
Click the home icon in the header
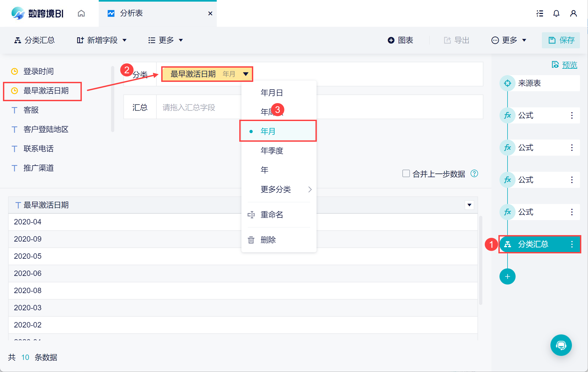pyautogui.click(x=81, y=13)
